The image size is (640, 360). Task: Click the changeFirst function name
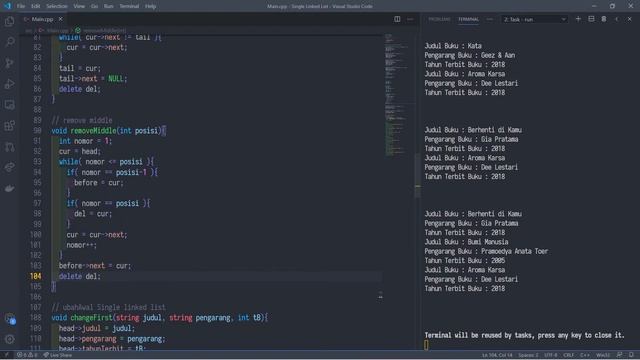click(91, 318)
